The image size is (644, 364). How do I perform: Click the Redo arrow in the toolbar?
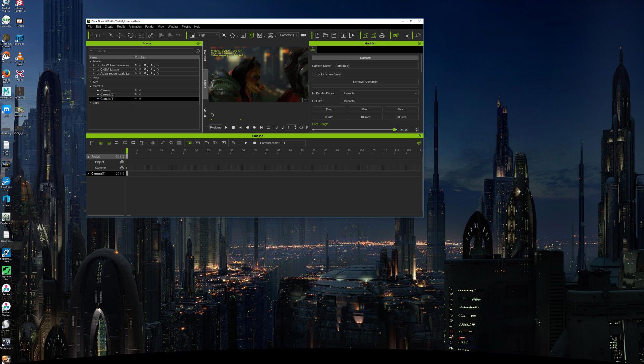pos(102,35)
